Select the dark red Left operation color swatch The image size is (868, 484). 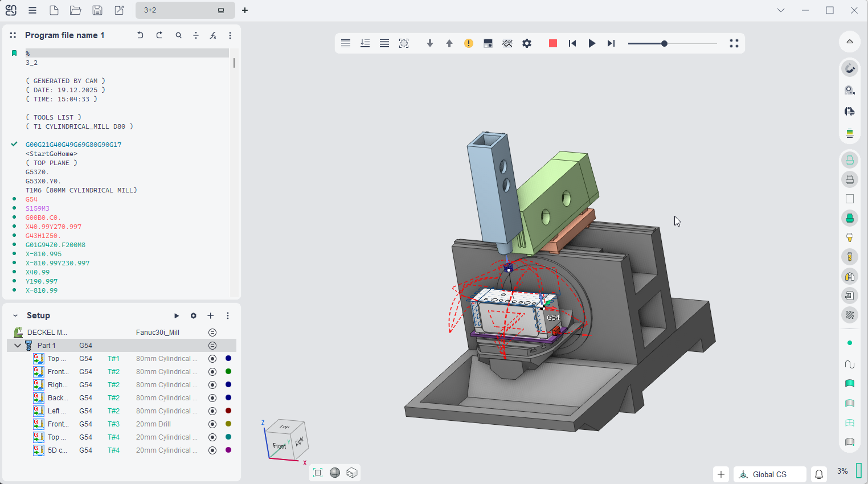coord(228,411)
